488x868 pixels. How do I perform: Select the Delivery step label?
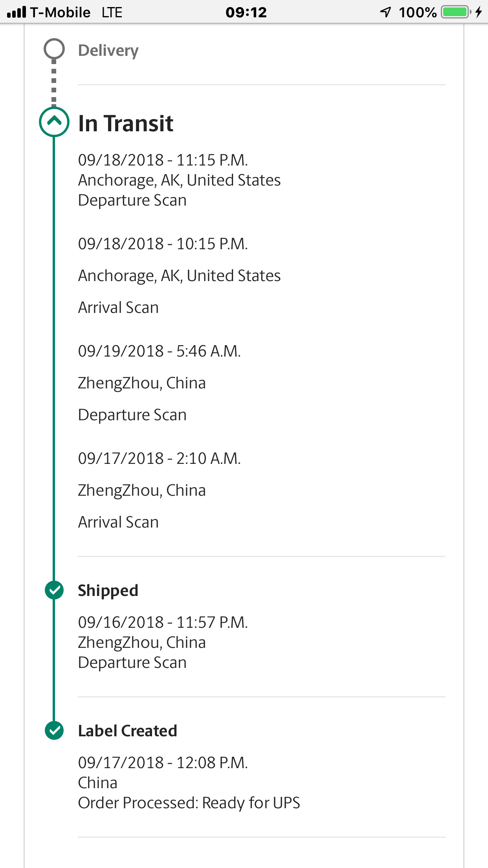point(108,50)
